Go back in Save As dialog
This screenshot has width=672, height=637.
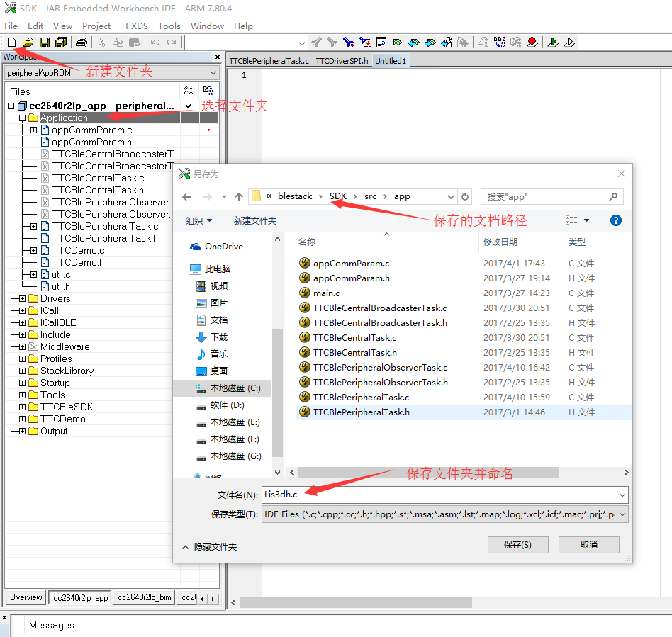tap(186, 196)
